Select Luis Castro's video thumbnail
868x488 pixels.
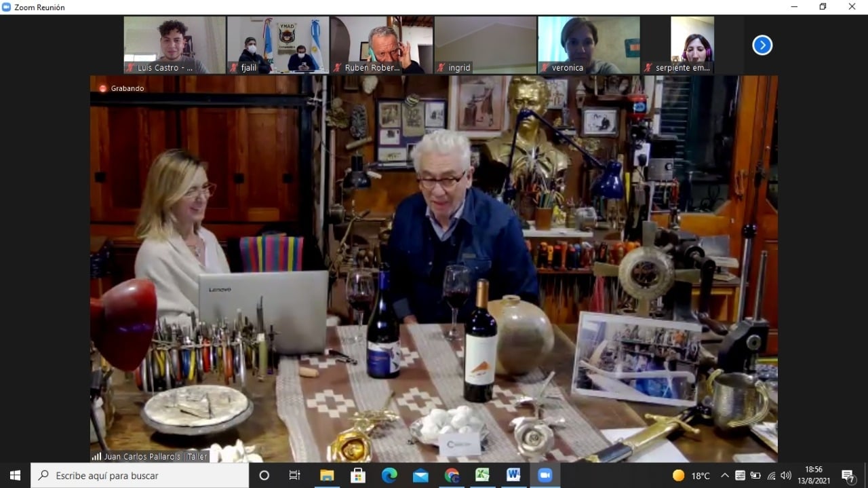point(174,45)
